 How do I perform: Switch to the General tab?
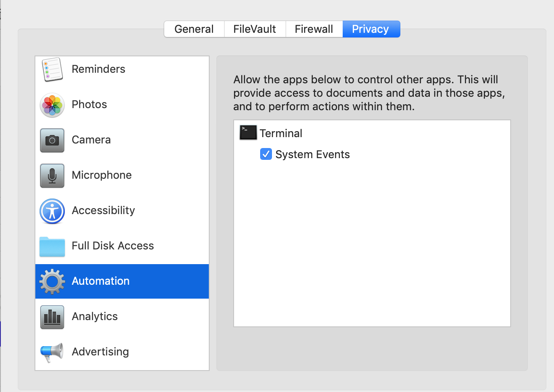coord(194,29)
